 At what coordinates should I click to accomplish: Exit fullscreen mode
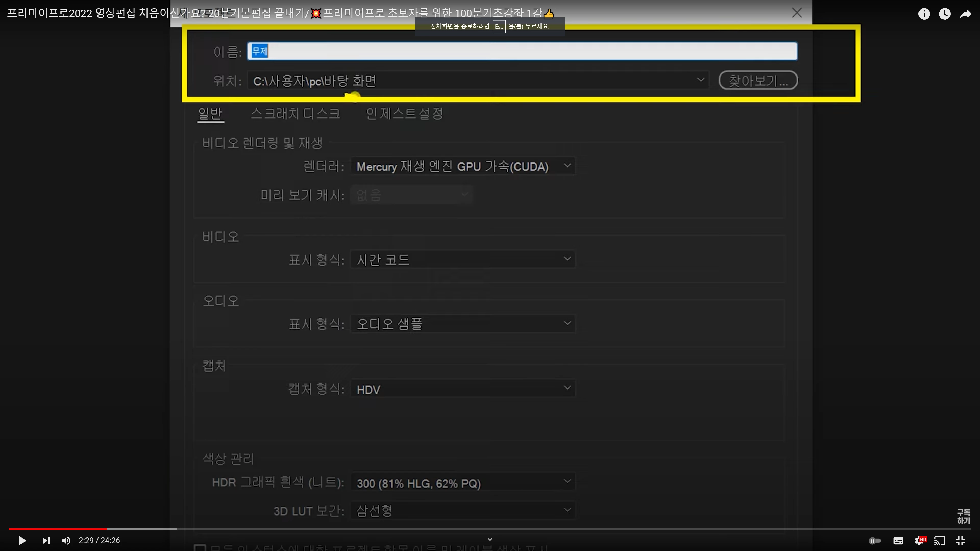[961, 540]
